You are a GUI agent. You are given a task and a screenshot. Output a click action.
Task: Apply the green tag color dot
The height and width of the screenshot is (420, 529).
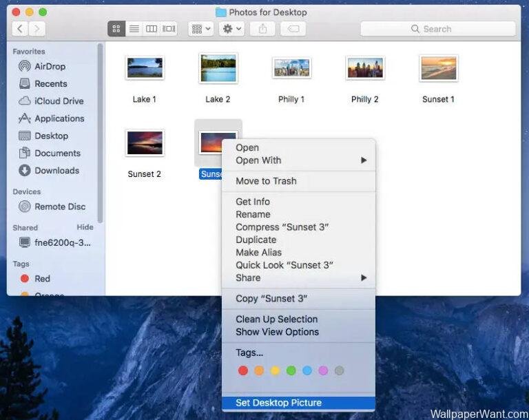[291, 370]
